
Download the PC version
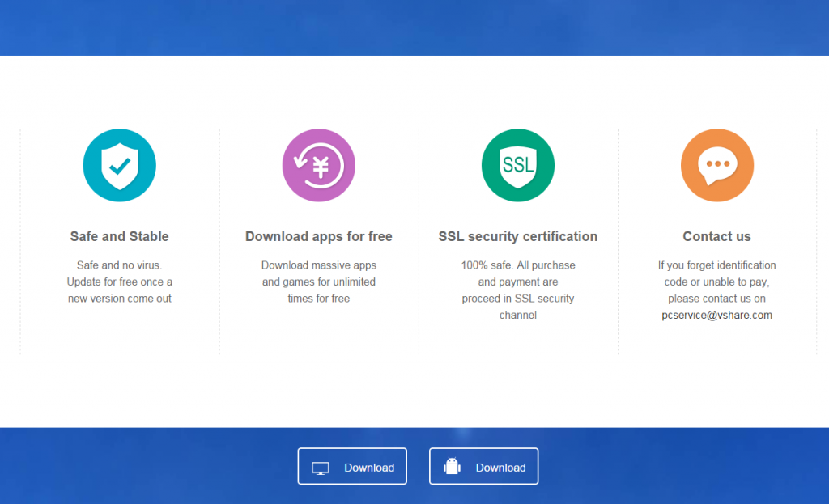coord(352,466)
